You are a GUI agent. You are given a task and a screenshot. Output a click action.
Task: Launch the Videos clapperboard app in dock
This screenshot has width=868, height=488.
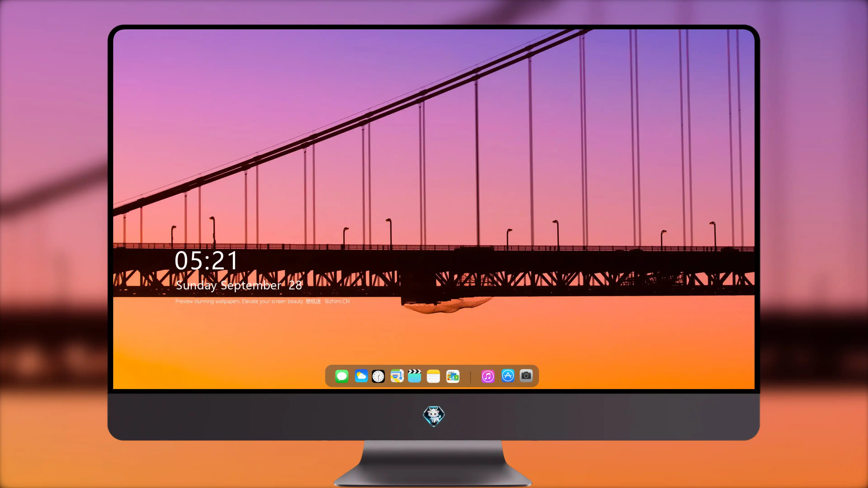415,376
